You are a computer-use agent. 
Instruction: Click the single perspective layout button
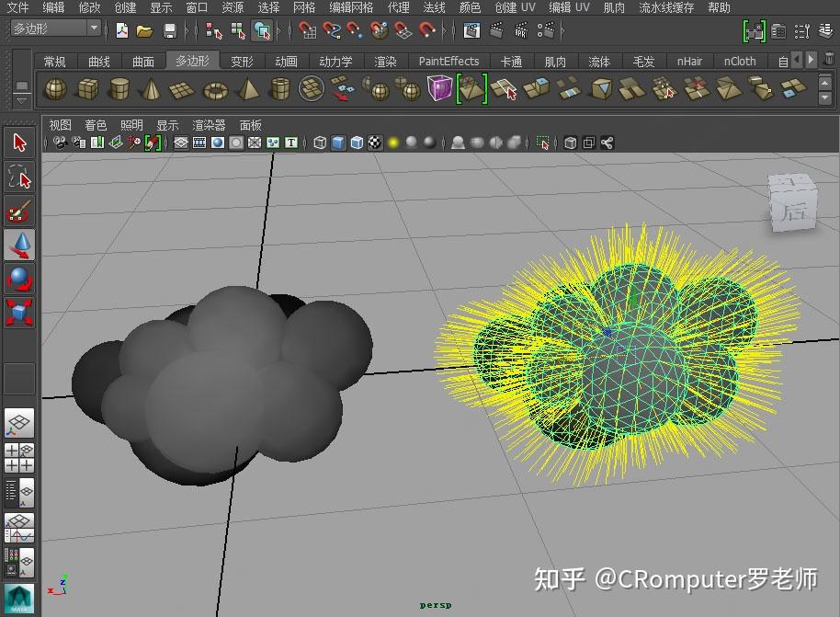tap(19, 423)
